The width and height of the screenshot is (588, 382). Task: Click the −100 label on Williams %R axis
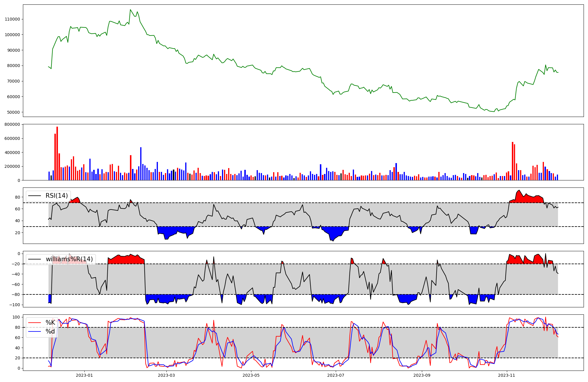coord(15,305)
